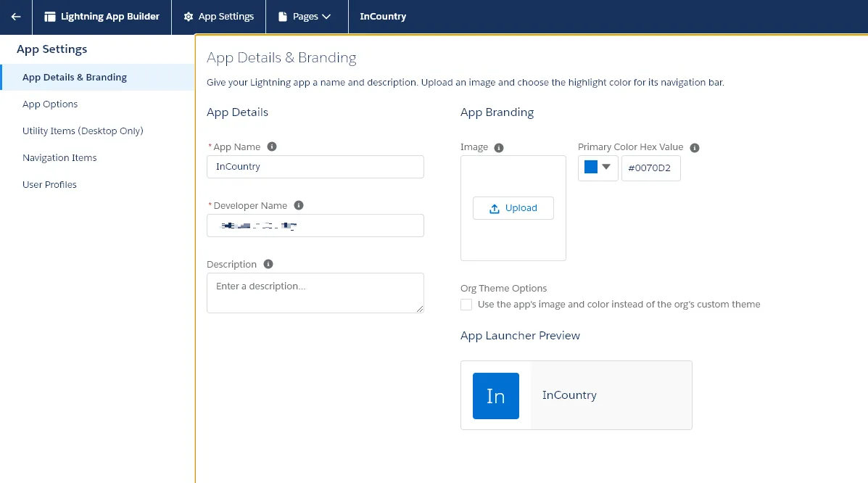Click the Image info icon
This screenshot has height=483, width=868.
[x=499, y=147]
